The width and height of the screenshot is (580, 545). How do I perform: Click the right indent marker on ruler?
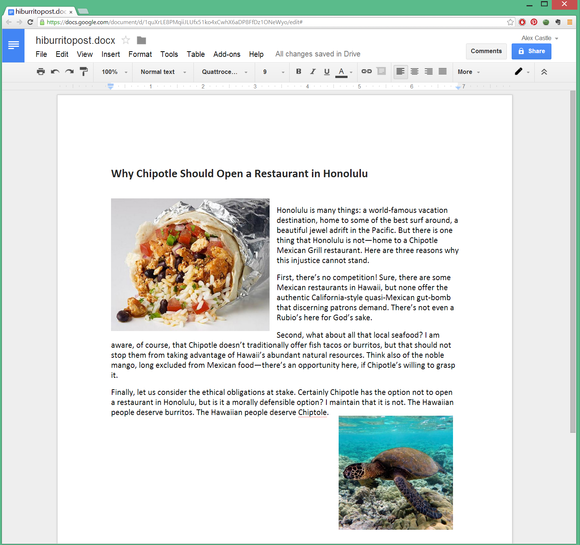(458, 87)
